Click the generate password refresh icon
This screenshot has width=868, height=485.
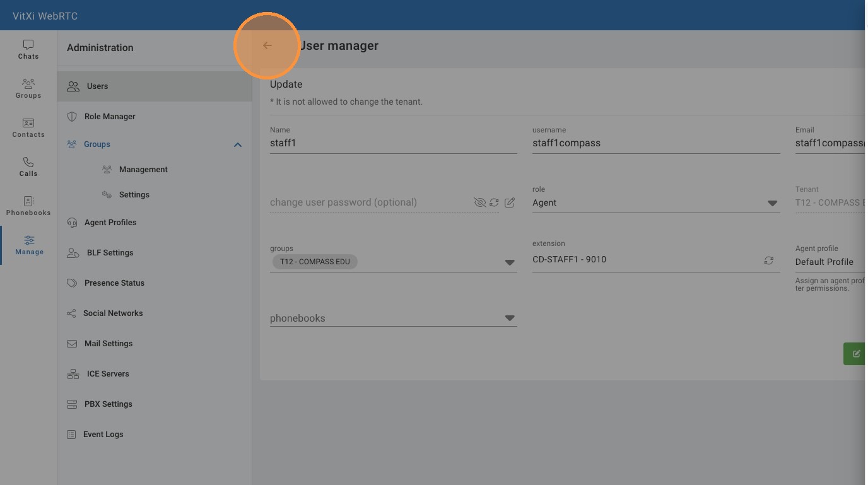pos(494,202)
